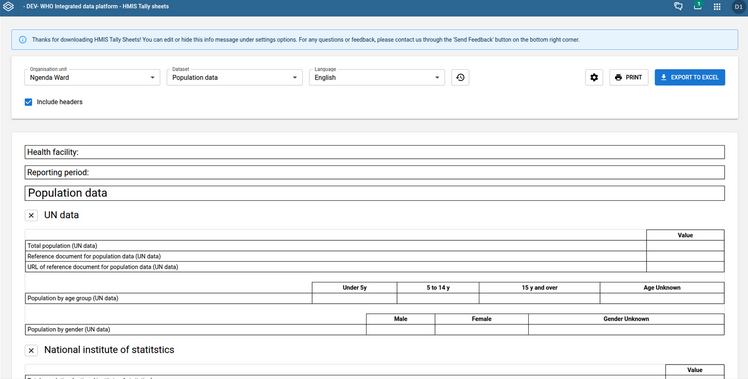The image size is (748, 379).
Task: Click the info icon in banner message
Action: click(x=22, y=40)
